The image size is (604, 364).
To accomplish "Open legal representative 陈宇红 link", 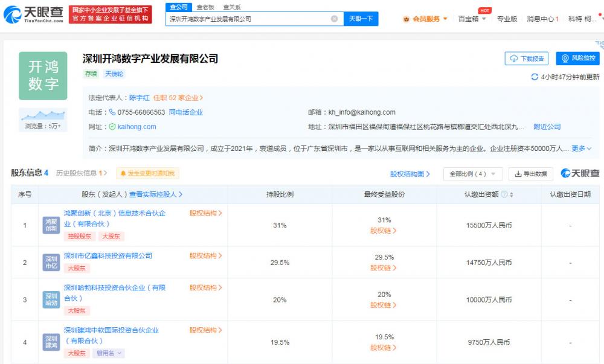I will (139, 98).
